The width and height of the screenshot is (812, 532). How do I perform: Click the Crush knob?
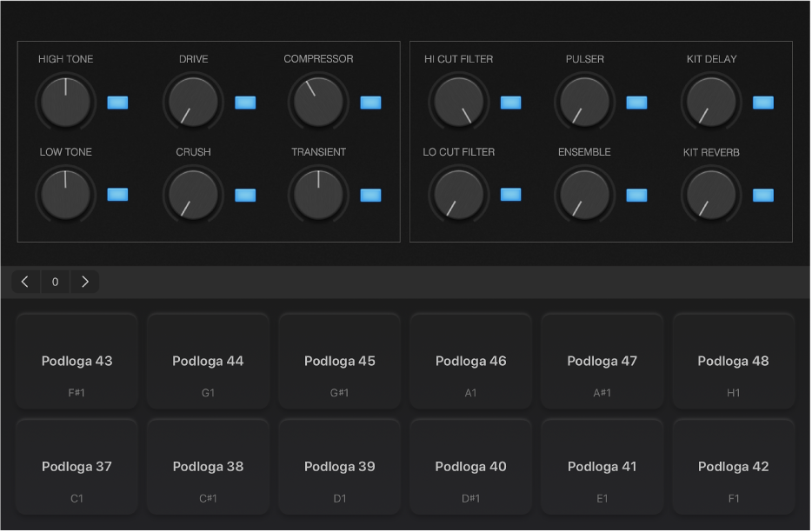point(193,193)
